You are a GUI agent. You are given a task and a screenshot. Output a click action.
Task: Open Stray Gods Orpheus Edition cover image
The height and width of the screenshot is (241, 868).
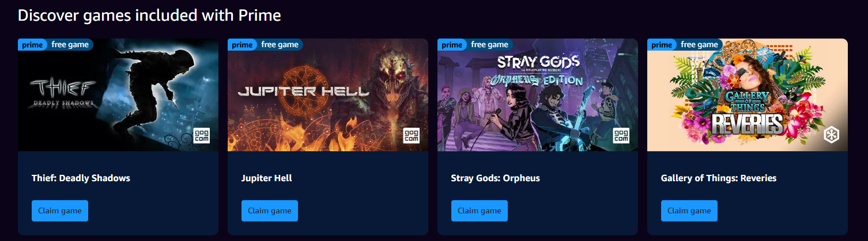coord(538,95)
